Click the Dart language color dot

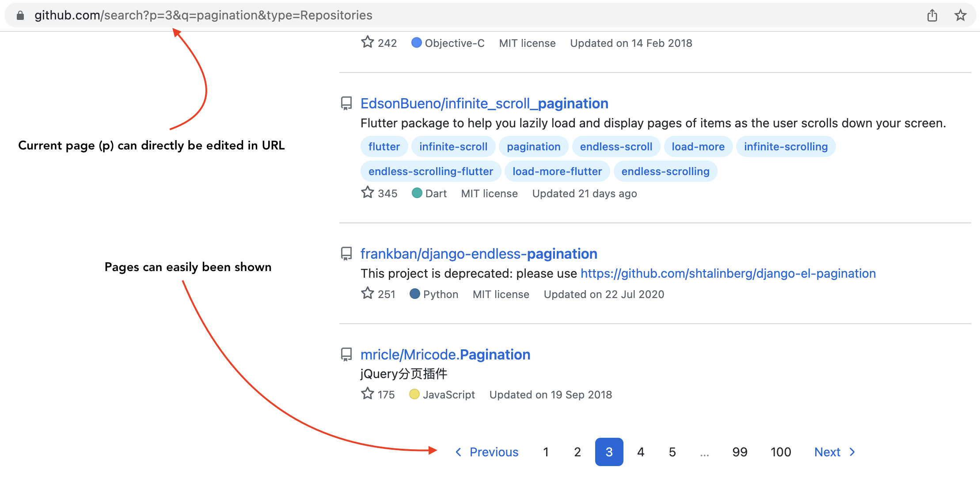tap(417, 193)
